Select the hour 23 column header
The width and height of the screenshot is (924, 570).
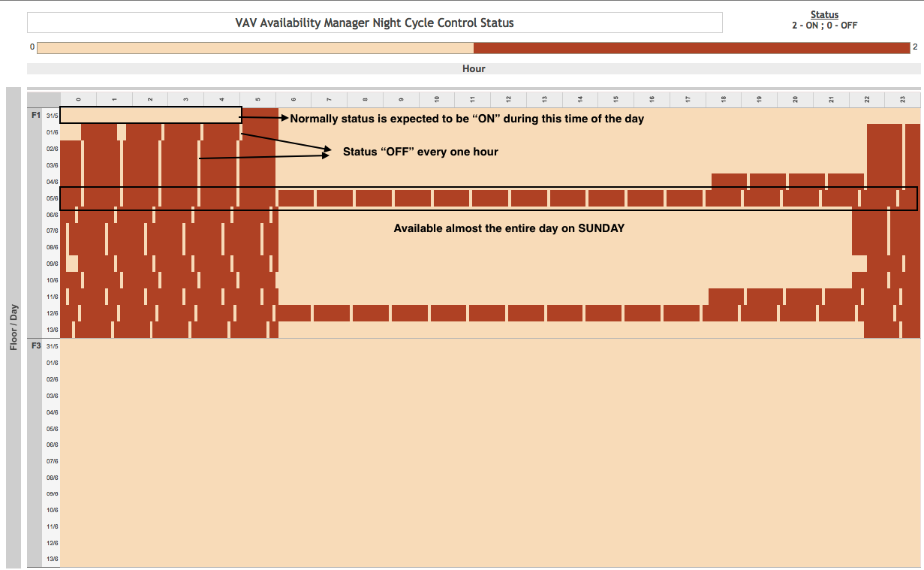(x=902, y=99)
